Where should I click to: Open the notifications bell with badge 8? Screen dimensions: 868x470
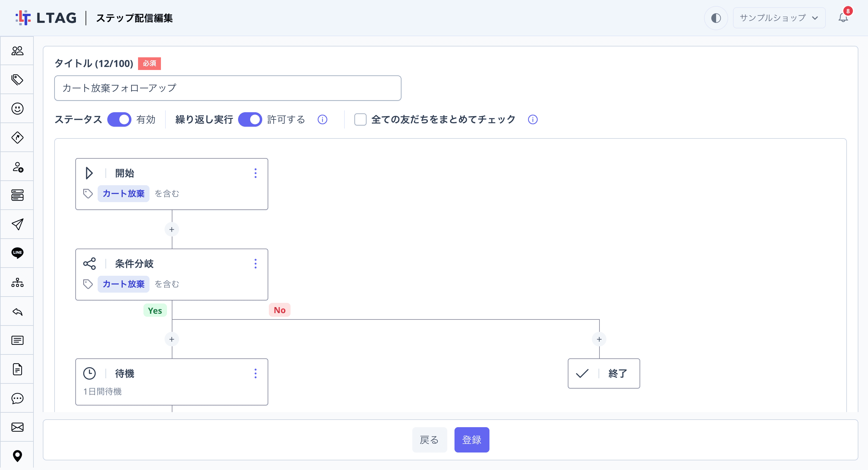point(843,17)
